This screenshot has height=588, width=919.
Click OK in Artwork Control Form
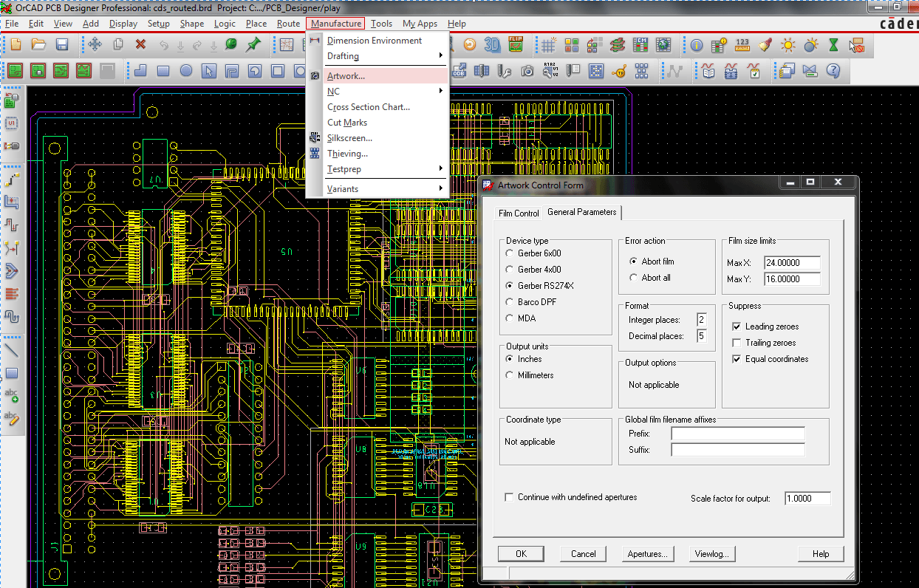point(521,554)
